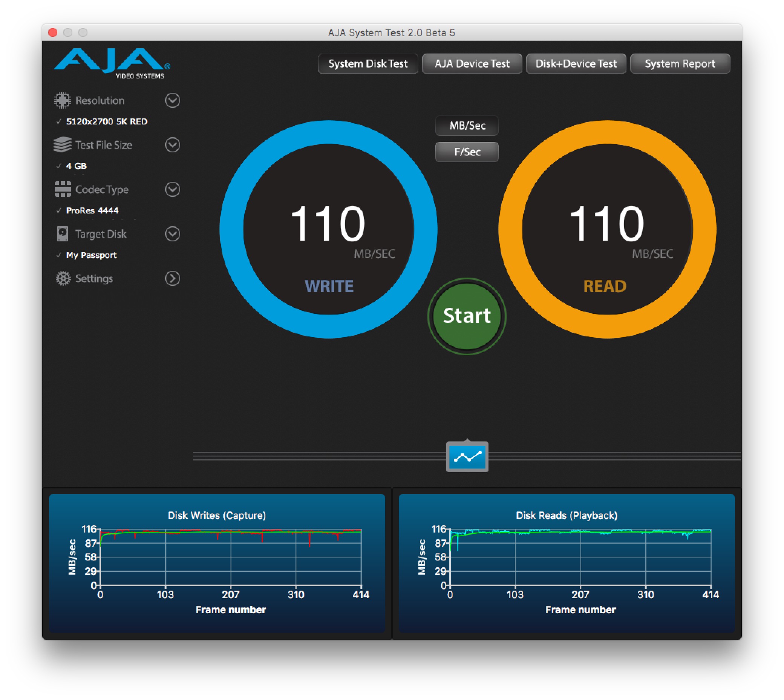The height and width of the screenshot is (700, 784).
Task: Click the Settings label
Action: click(94, 279)
